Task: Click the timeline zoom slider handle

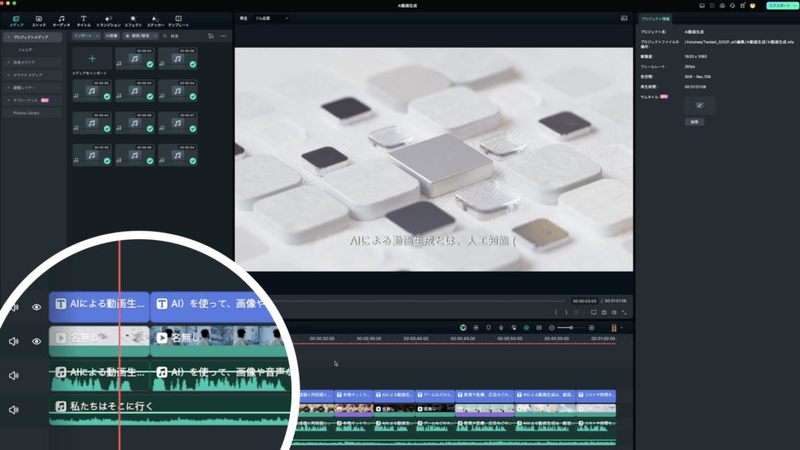Action: [571, 328]
